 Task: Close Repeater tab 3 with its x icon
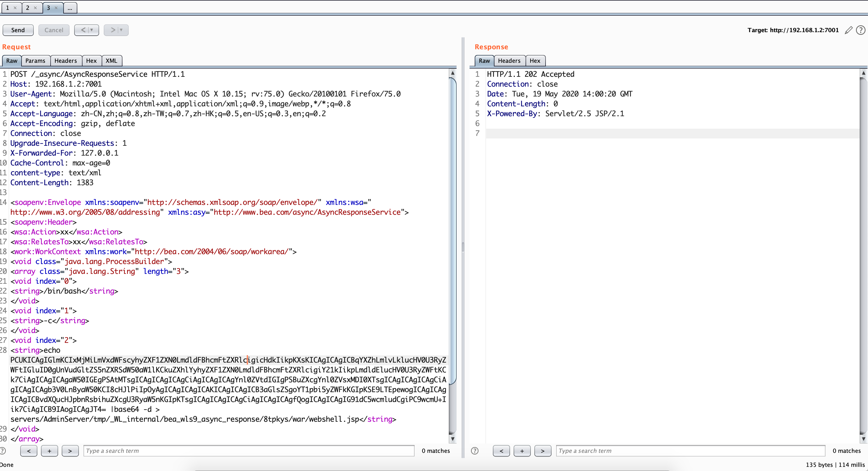click(x=56, y=8)
